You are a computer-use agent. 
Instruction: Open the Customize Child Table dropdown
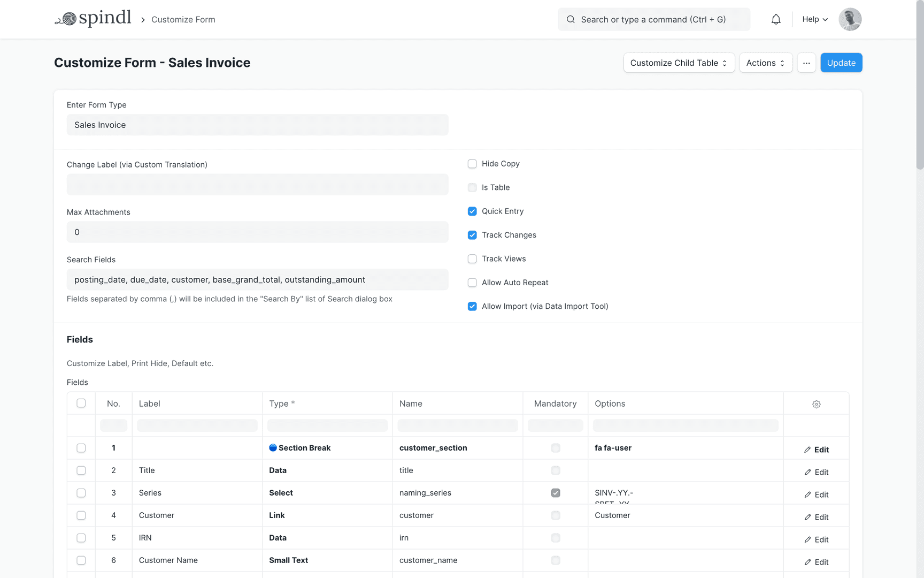click(679, 63)
